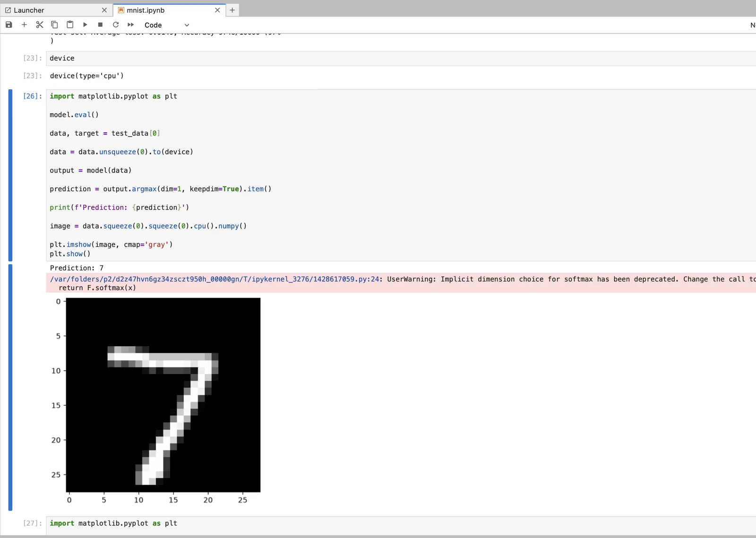Restart kernel and run all cells
The height and width of the screenshot is (538, 756).
click(x=131, y=25)
